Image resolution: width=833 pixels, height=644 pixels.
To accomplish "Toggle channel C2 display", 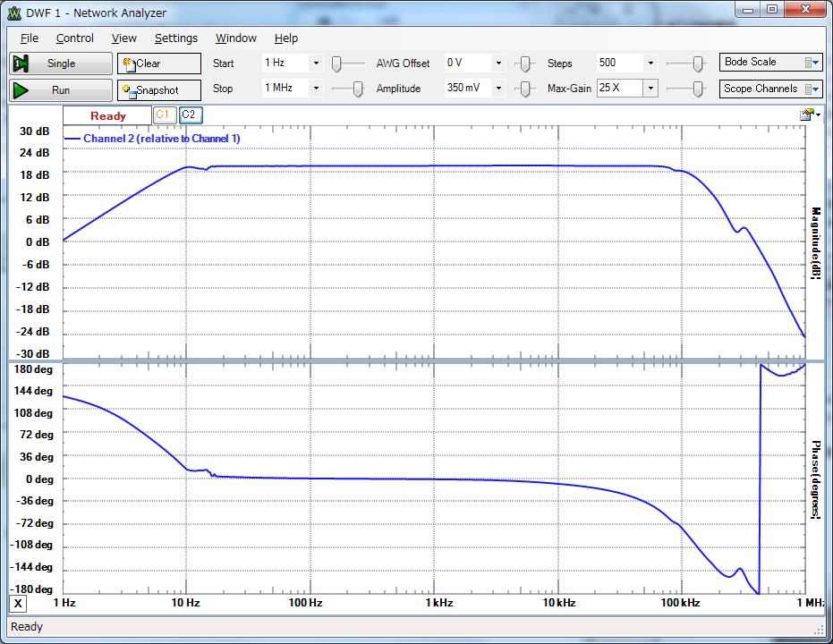I will point(189,114).
